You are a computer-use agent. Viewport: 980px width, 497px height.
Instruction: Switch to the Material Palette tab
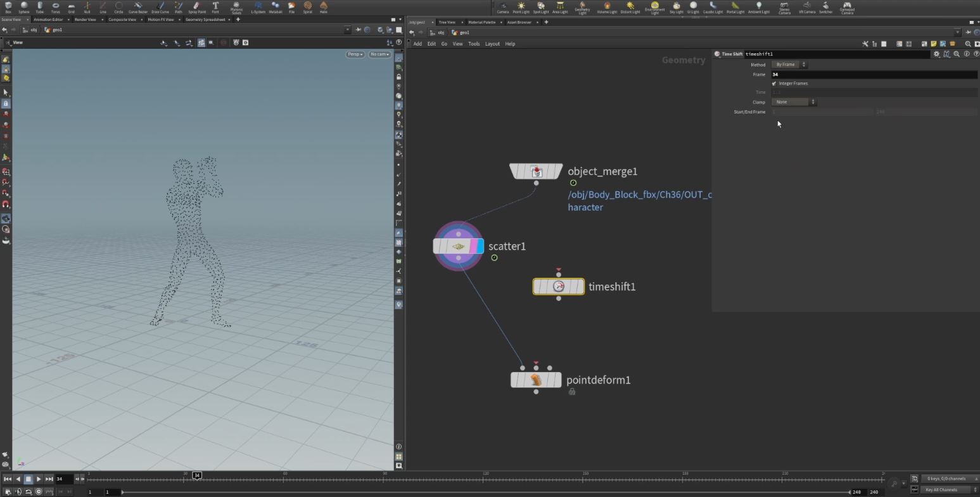pyautogui.click(x=482, y=22)
